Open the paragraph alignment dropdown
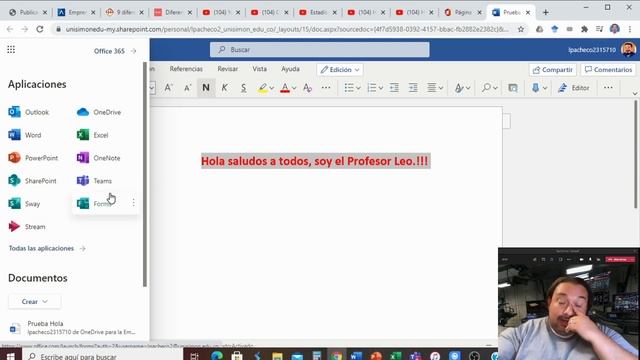This screenshot has width=640, height=360. click(x=435, y=88)
